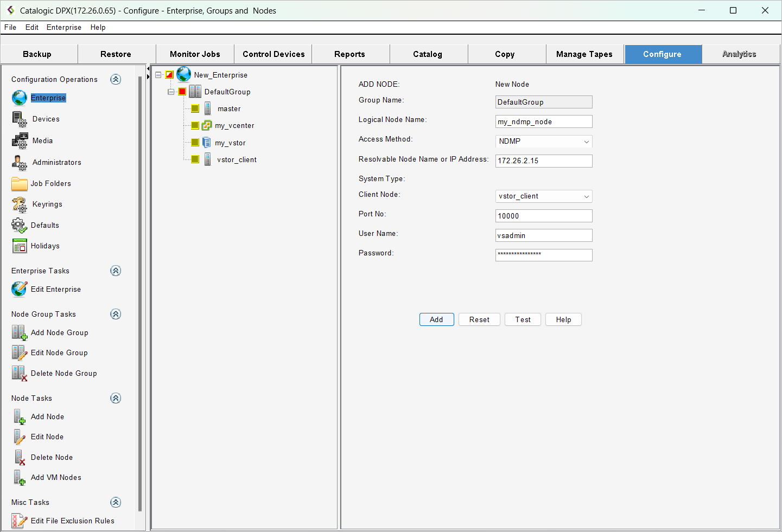Switch to the Monitor Jobs tab

(195, 54)
